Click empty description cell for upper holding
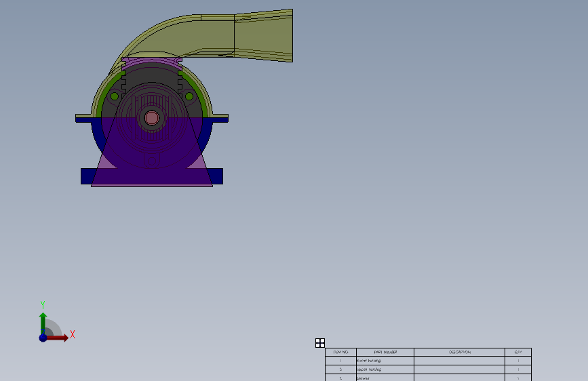Viewport: 588px width, 381px height. click(x=459, y=369)
